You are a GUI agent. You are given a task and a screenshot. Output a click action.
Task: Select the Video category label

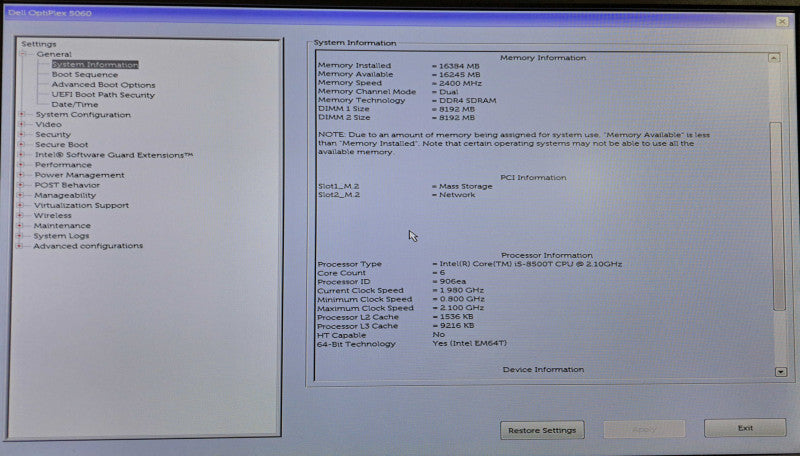coord(48,124)
